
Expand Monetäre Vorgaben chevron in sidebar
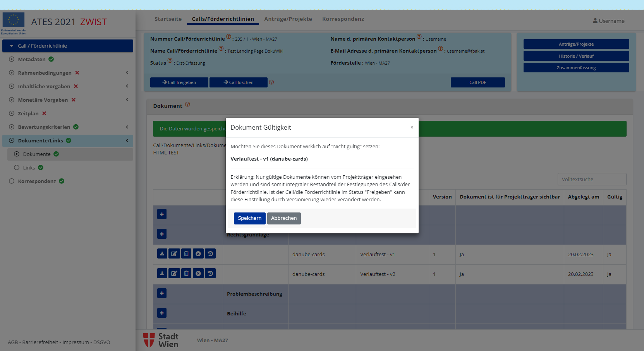click(127, 100)
